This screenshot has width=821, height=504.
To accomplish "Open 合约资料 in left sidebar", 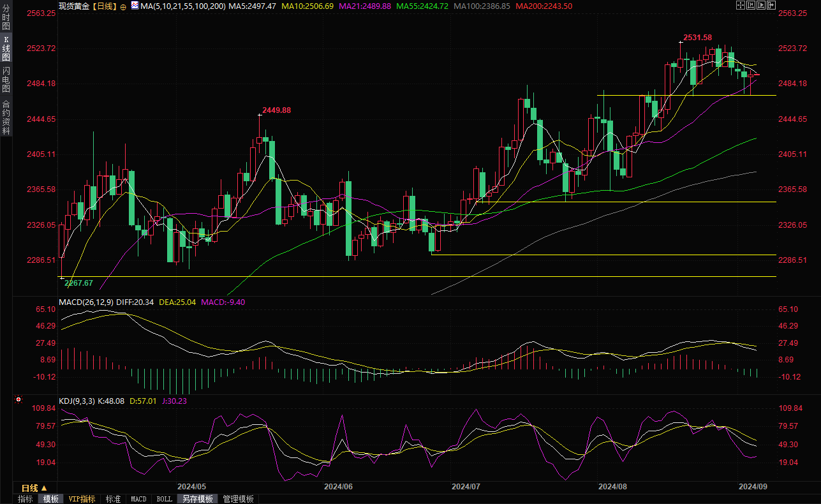I will [x=6, y=117].
